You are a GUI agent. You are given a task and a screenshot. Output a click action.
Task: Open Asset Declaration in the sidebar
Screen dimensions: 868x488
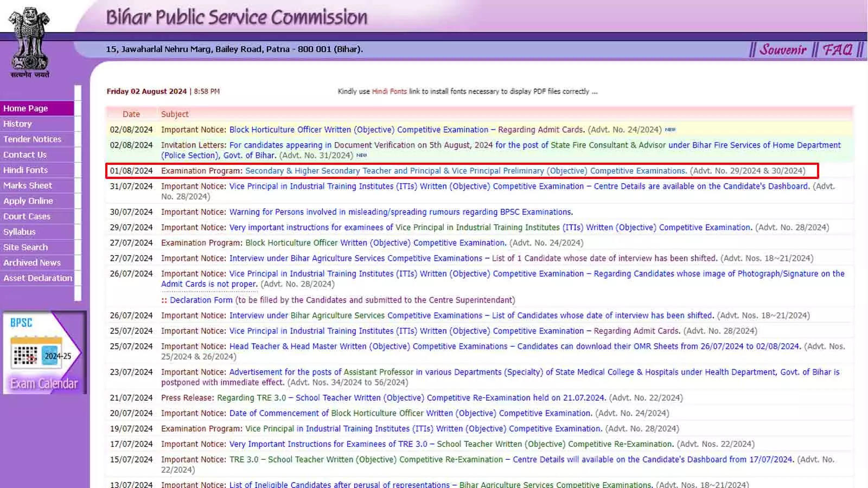37,278
